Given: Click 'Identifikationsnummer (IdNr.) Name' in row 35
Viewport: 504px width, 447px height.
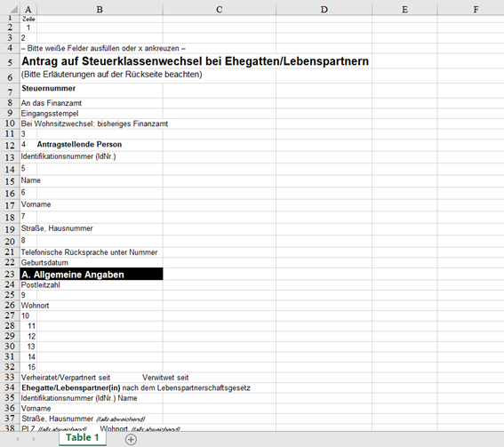Looking at the screenshot, I should [x=79, y=398].
